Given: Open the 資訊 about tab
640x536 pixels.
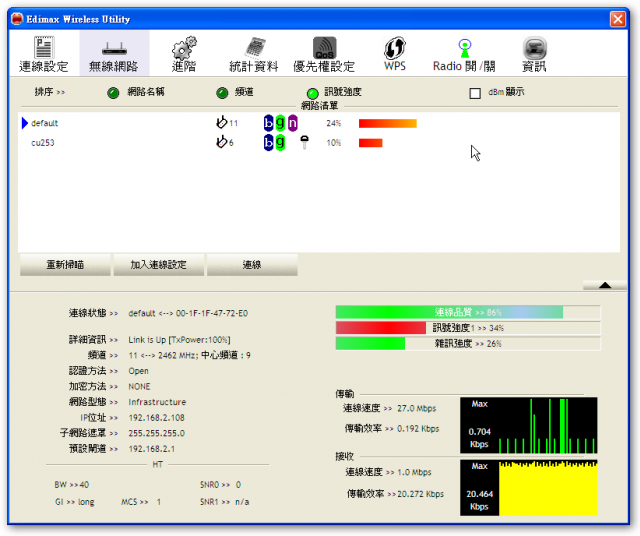Looking at the screenshot, I should click(x=534, y=54).
